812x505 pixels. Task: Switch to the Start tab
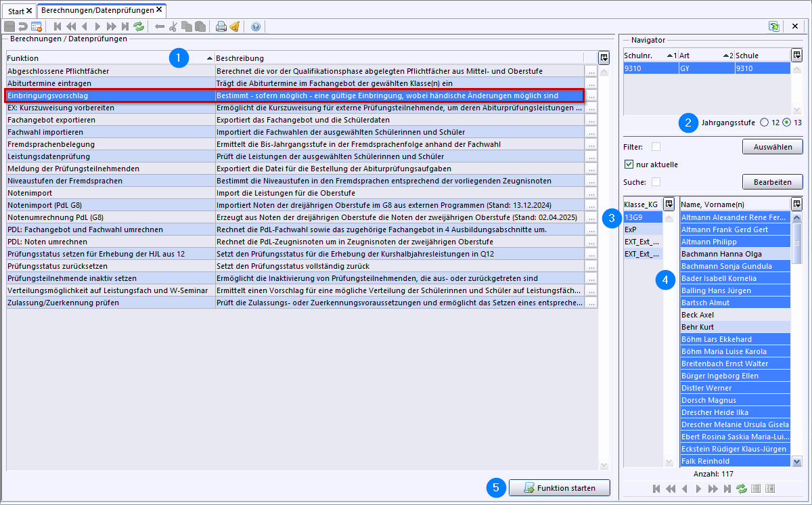pyautogui.click(x=17, y=11)
